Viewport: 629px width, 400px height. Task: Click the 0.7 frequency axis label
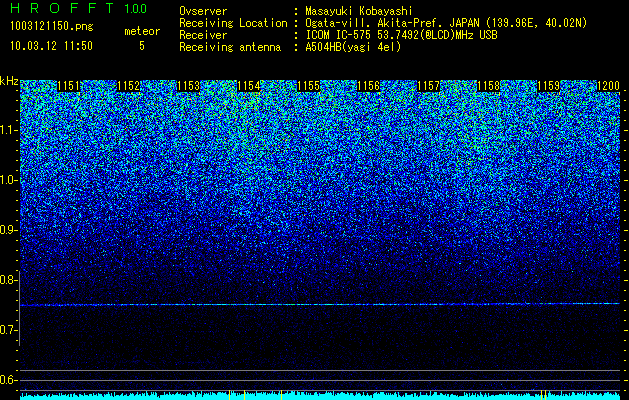[7, 330]
